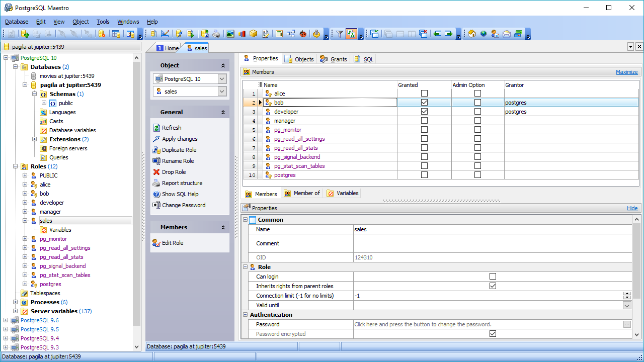This screenshot has width=644, height=362.
Task: Click the Comment input field
Action: click(492, 243)
